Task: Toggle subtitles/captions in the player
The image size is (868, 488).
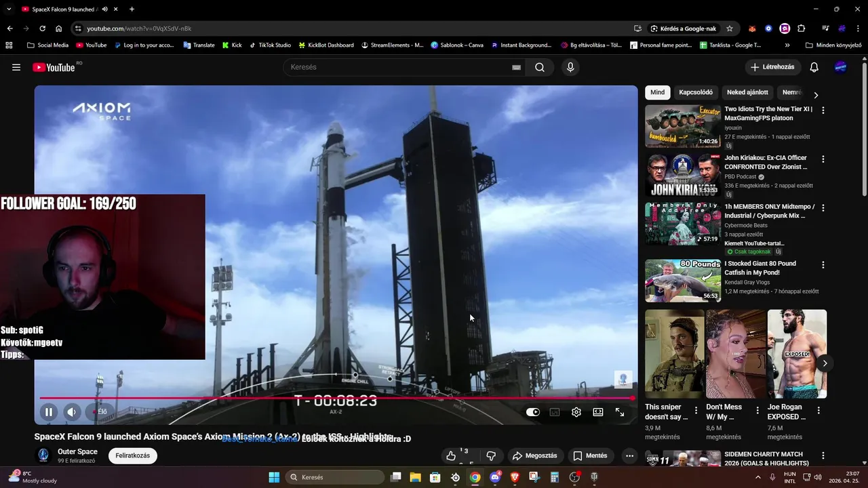Action: click(x=555, y=412)
